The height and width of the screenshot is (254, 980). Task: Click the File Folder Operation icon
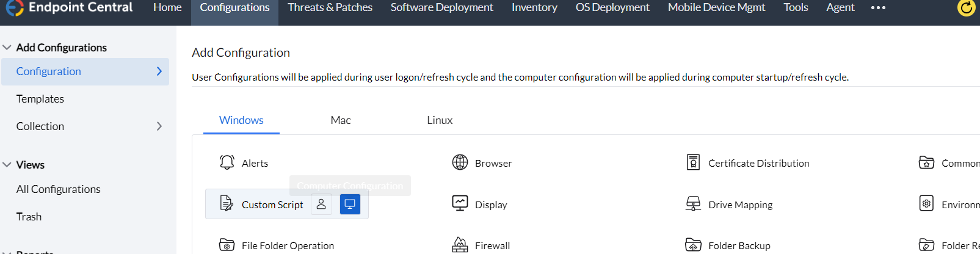click(x=227, y=245)
